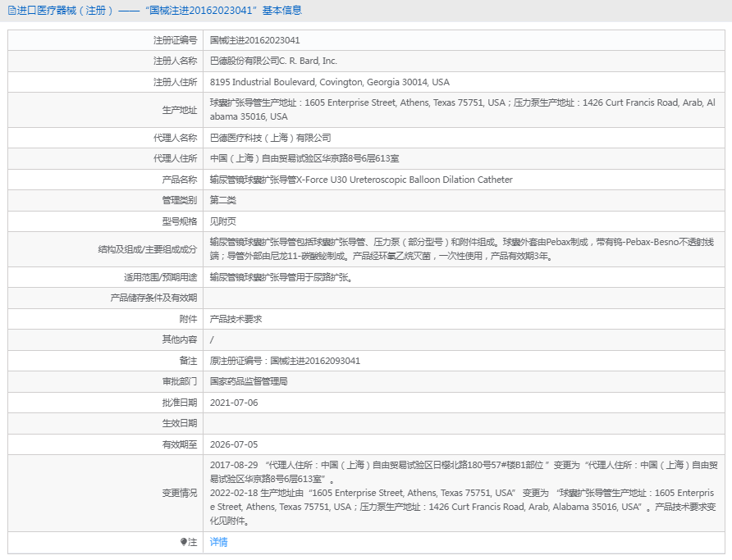Click the 生效日期 label
Screen dimensions: 732x560
point(180,423)
